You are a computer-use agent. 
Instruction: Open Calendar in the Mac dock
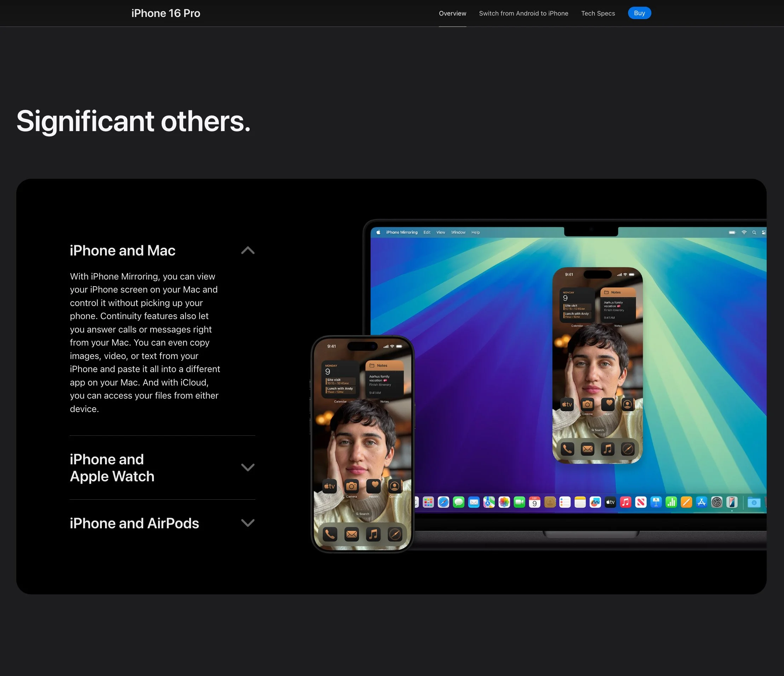[535, 502]
